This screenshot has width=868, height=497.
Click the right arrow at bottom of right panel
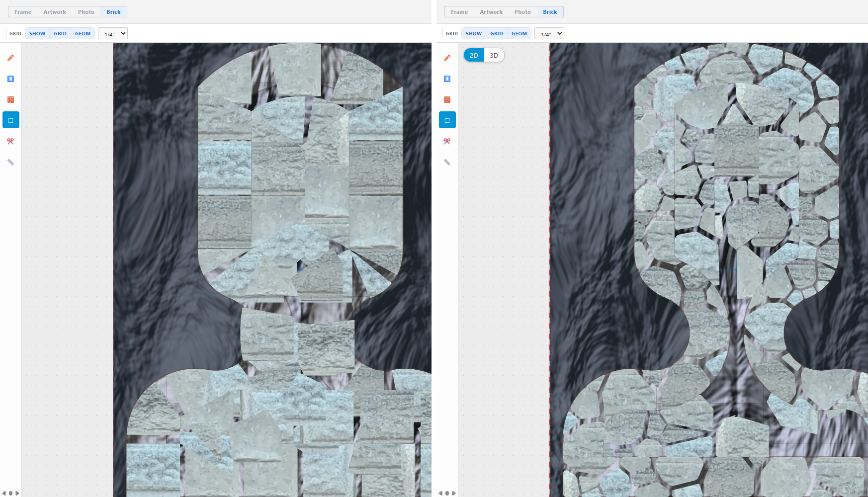click(454, 494)
